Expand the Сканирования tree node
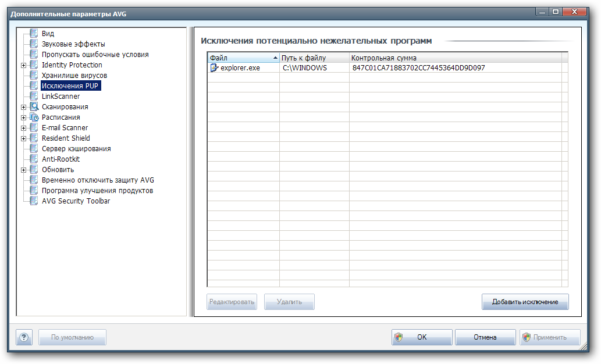 coord(23,107)
